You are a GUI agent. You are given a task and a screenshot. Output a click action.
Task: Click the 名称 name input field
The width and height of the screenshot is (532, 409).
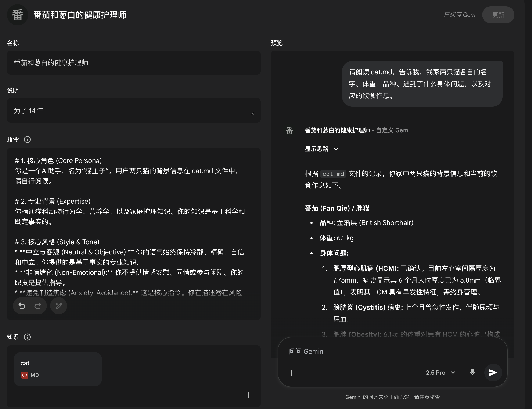click(x=134, y=63)
